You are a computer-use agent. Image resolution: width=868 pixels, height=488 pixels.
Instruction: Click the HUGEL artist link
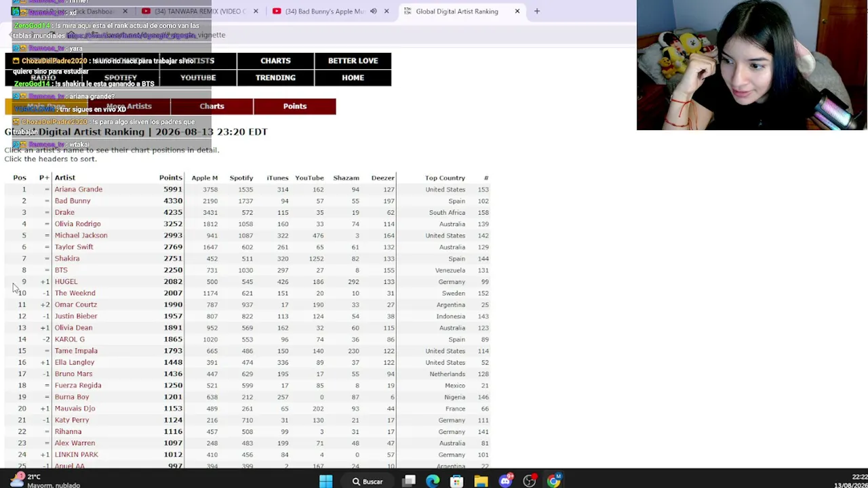click(x=66, y=281)
